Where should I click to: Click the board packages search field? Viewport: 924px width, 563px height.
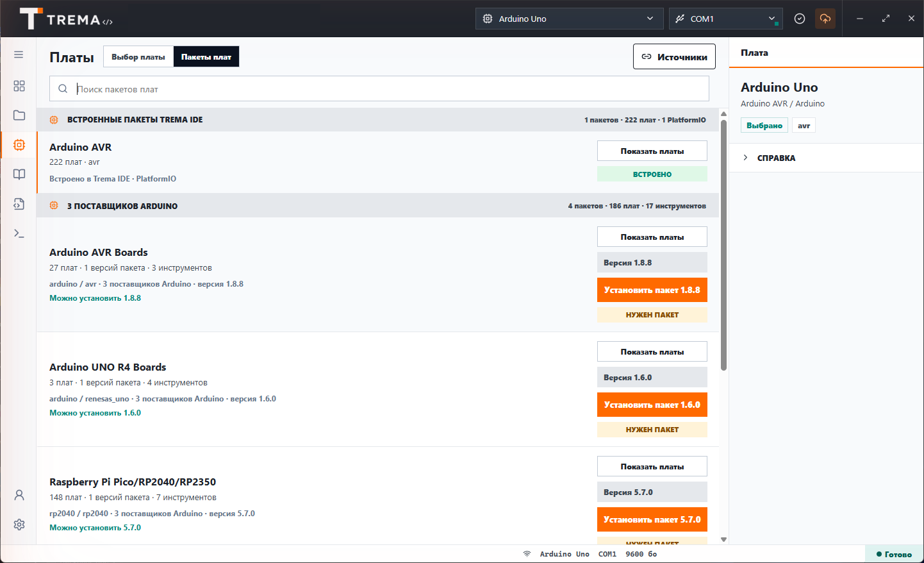379,89
